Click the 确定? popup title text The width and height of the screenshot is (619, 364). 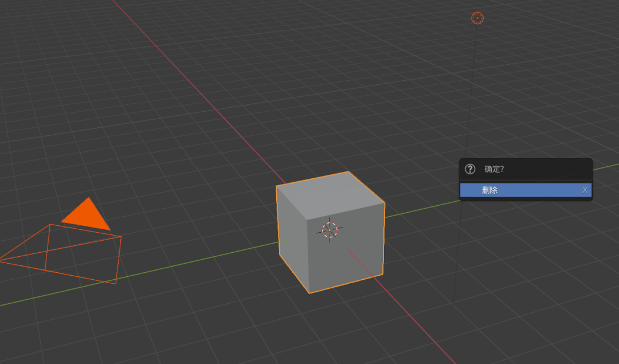click(494, 169)
